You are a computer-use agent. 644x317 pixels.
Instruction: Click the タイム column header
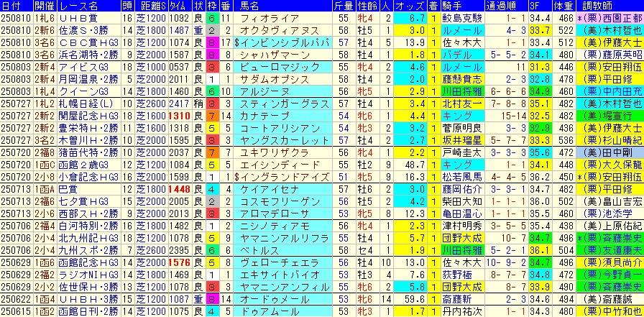(178, 5)
